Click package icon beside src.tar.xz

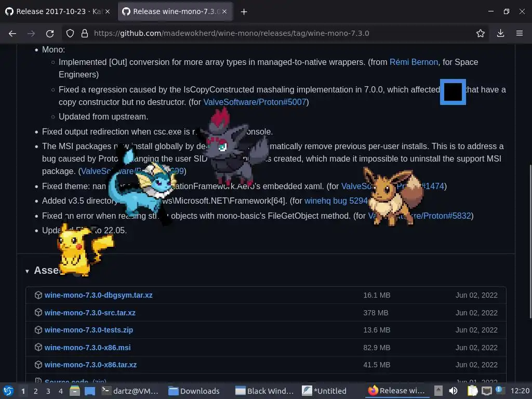pos(38,312)
